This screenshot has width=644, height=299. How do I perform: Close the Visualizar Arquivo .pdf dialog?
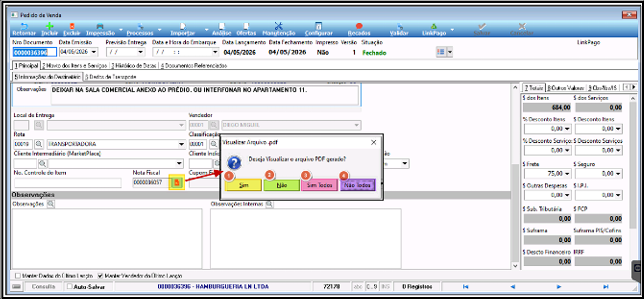[374, 142]
